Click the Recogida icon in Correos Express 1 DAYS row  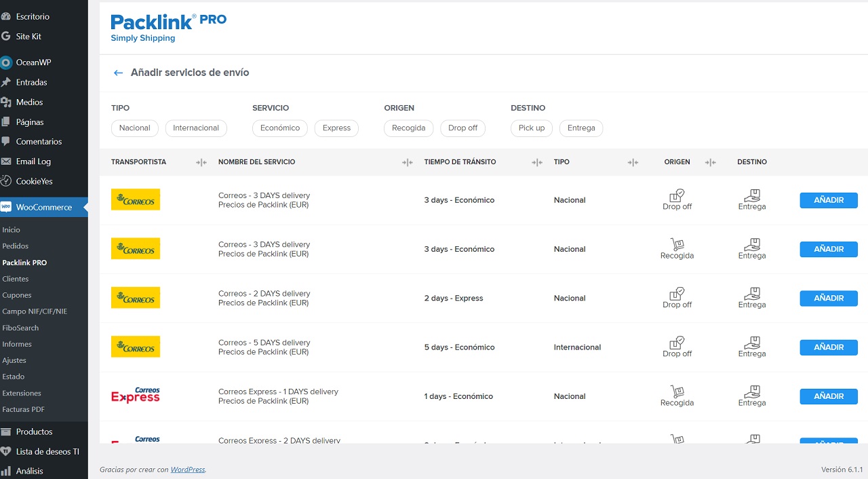tap(677, 391)
